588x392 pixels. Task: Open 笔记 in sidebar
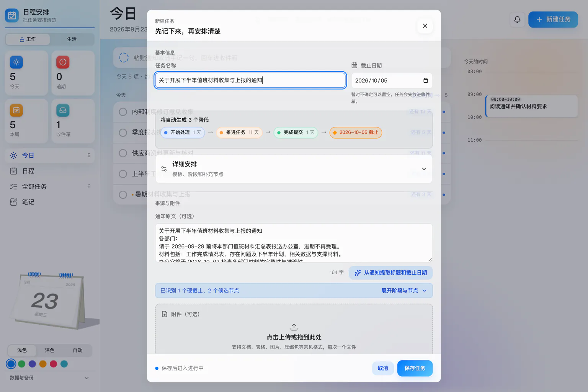click(x=50, y=202)
